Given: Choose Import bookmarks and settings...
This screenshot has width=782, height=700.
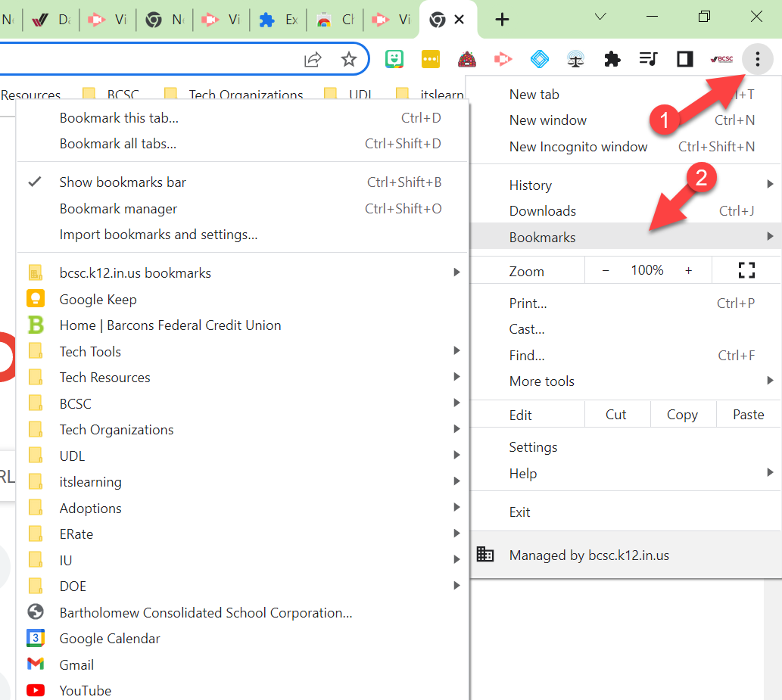Looking at the screenshot, I should [x=243, y=235].
